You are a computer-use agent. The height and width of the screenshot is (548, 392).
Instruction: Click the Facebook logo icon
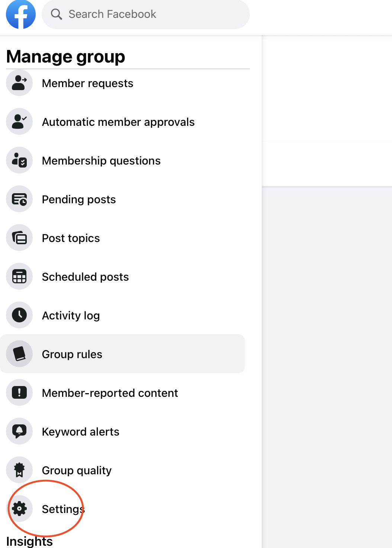21,14
